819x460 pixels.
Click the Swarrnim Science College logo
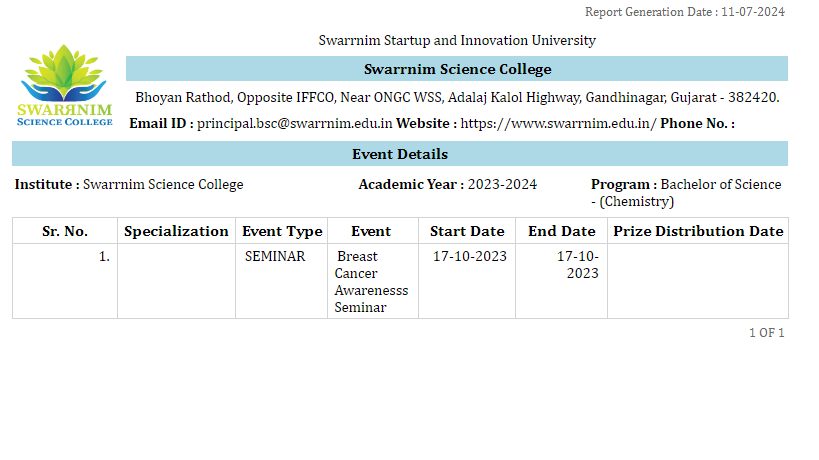pyautogui.click(x=65, y=86)
